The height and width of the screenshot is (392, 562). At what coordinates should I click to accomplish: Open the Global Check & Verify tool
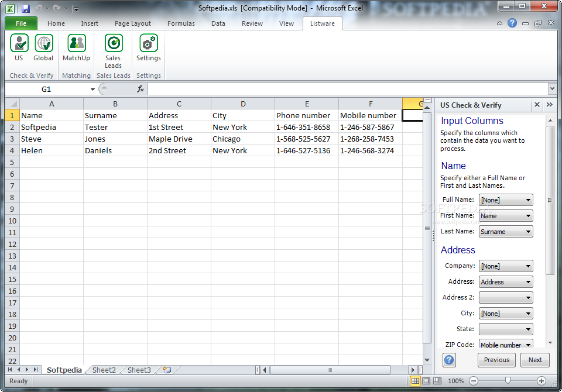(x=43, y=47)
